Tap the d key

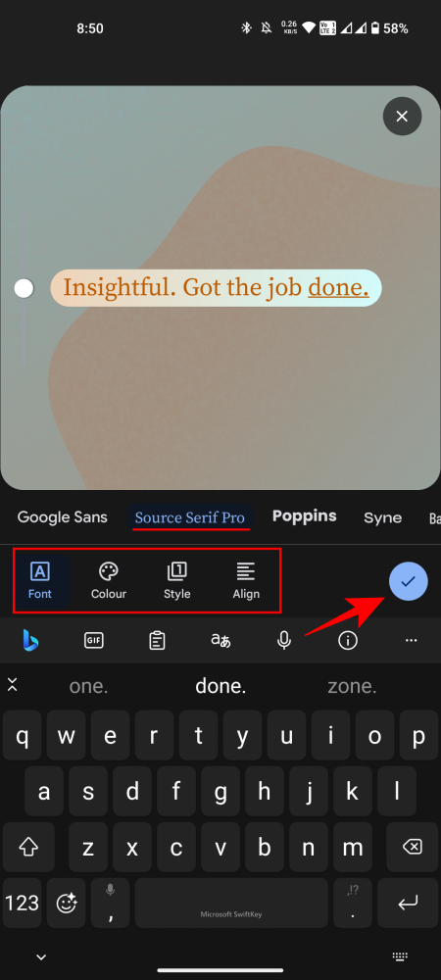(132, 791)
